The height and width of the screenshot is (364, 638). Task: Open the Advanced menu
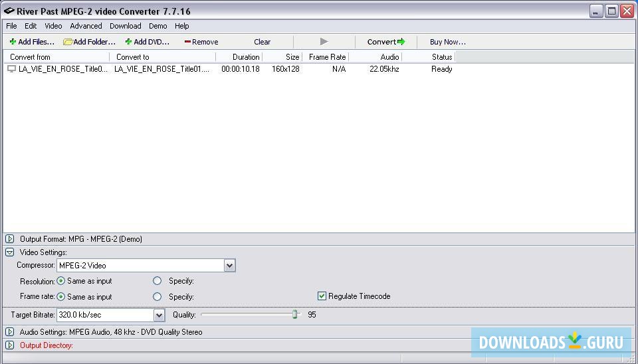[86, 26]
